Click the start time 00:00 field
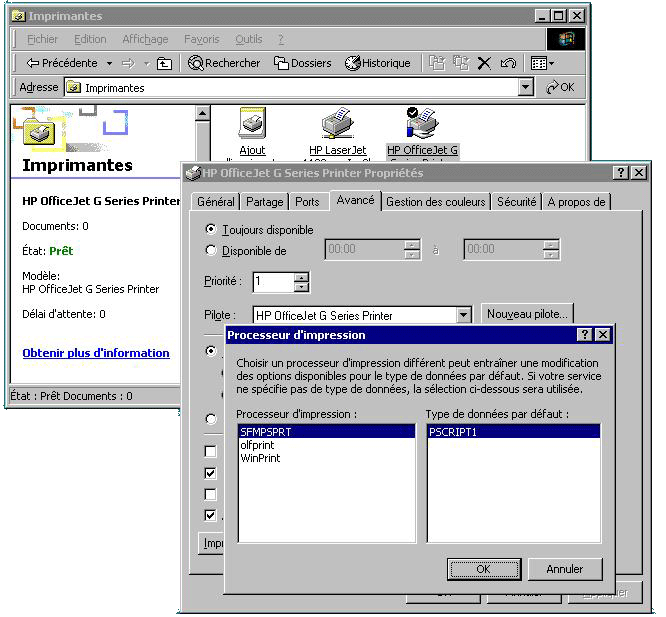The image size is (666, 617). (x=365, y=249)
